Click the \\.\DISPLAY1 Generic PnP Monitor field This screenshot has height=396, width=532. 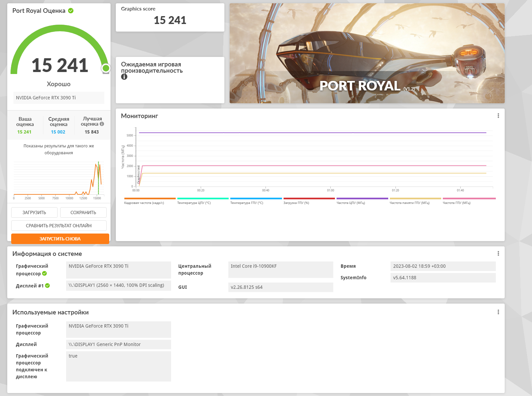[x=118, y=344]
